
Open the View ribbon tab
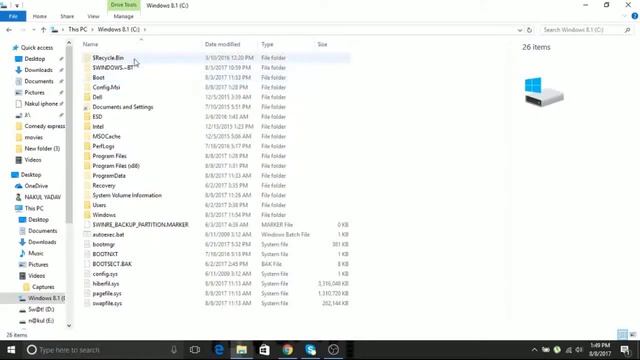[93, 16]
